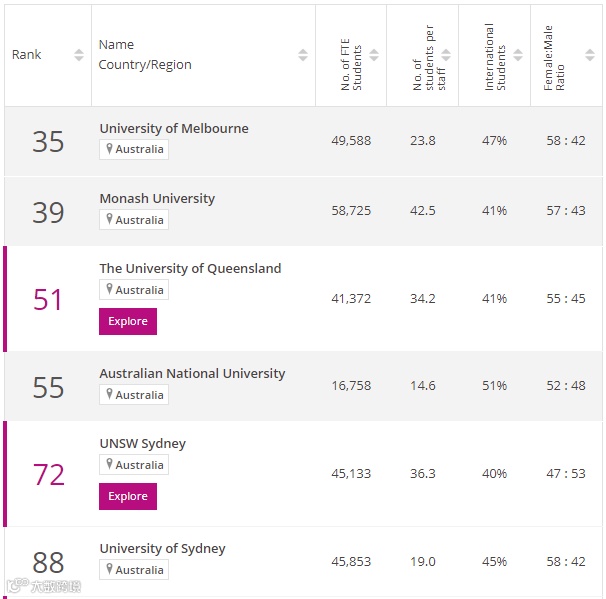Sort table by Rank column arrows
The image size is (606, 599).
point(79,55)
